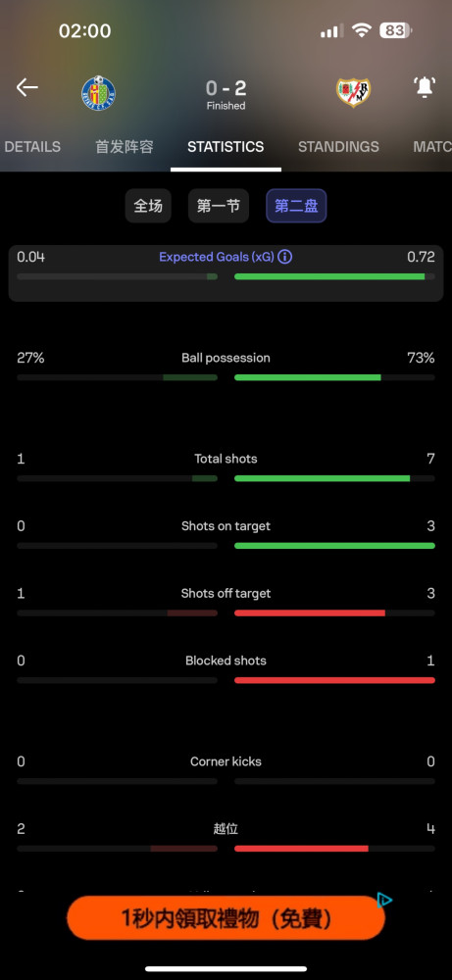Go to the STANDINGS tab

pyautogui.click(x=338, y=147)
